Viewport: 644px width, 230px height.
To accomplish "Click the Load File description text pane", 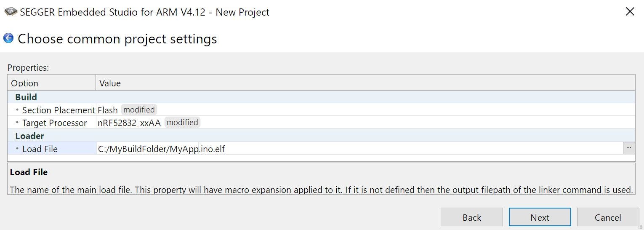I will click(321, 179).
